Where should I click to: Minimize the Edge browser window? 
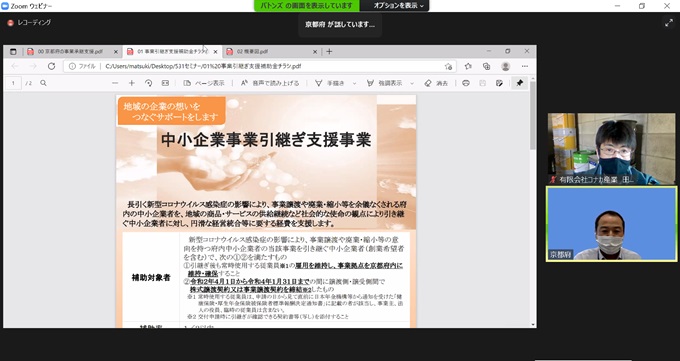[489, 51]
